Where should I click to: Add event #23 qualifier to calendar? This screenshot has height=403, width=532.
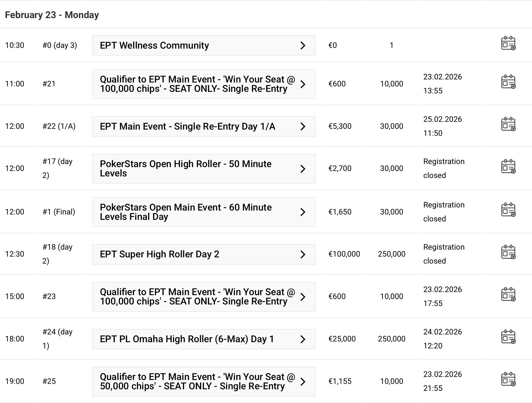point(508,294)
